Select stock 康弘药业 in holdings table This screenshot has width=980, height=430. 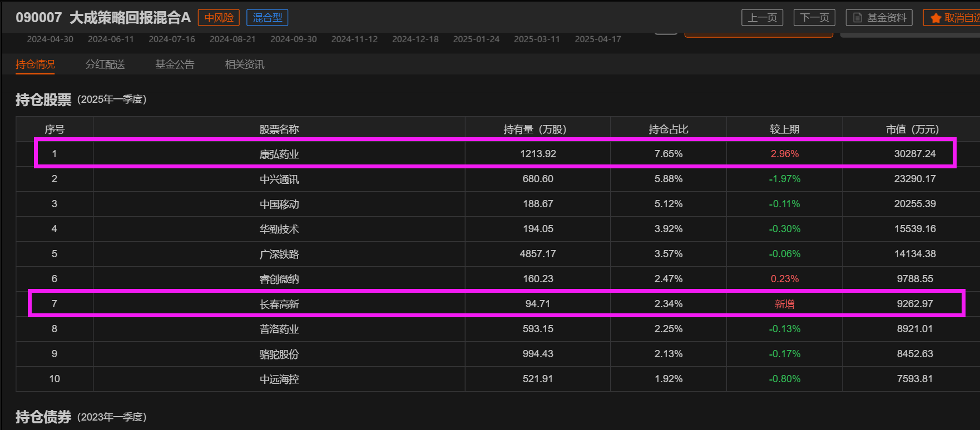click(279, 154)
